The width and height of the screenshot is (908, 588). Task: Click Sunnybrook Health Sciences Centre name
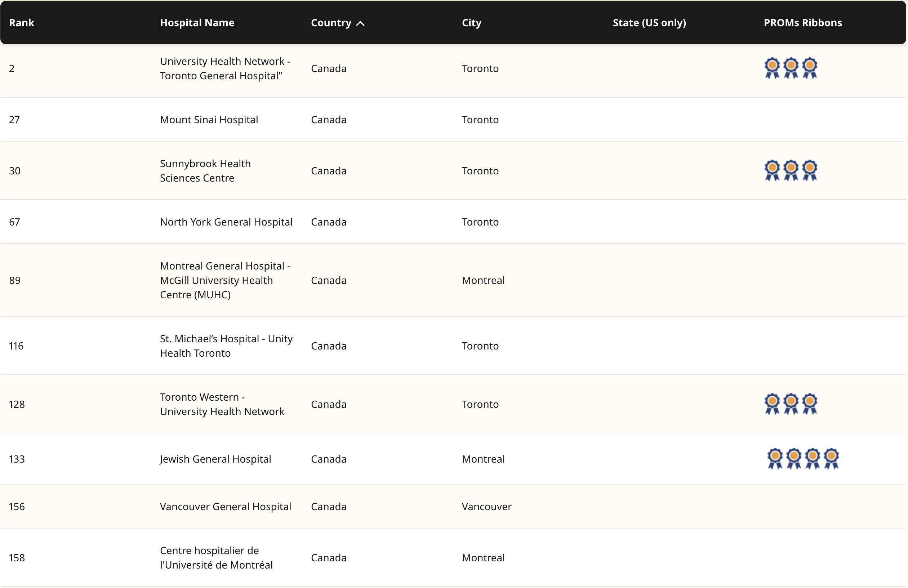(205, 170)
